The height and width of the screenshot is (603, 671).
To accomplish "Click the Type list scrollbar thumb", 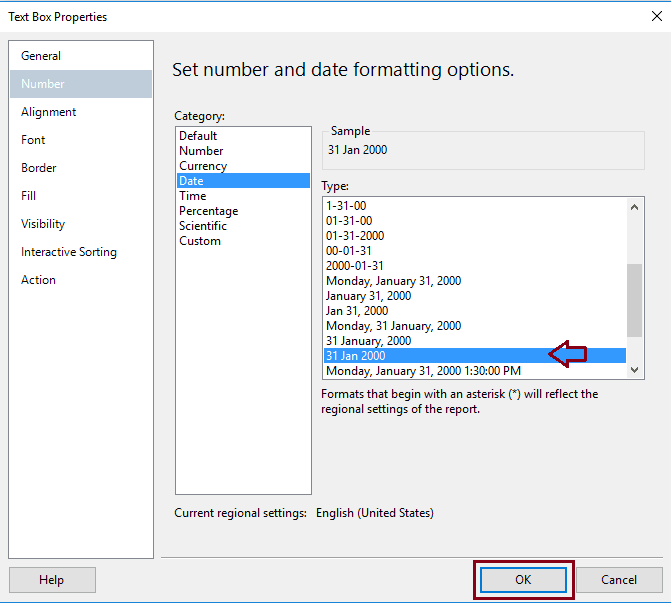I will (634, 300).
